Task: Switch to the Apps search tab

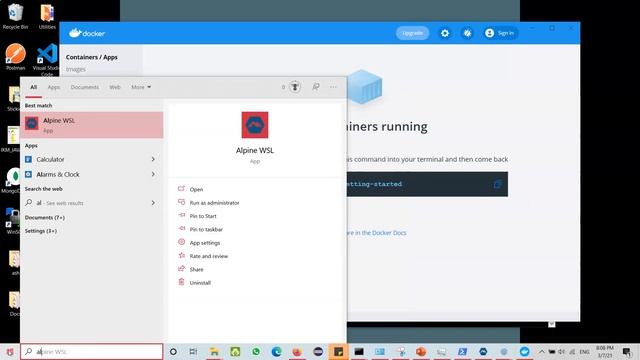Action: [54, 87]
